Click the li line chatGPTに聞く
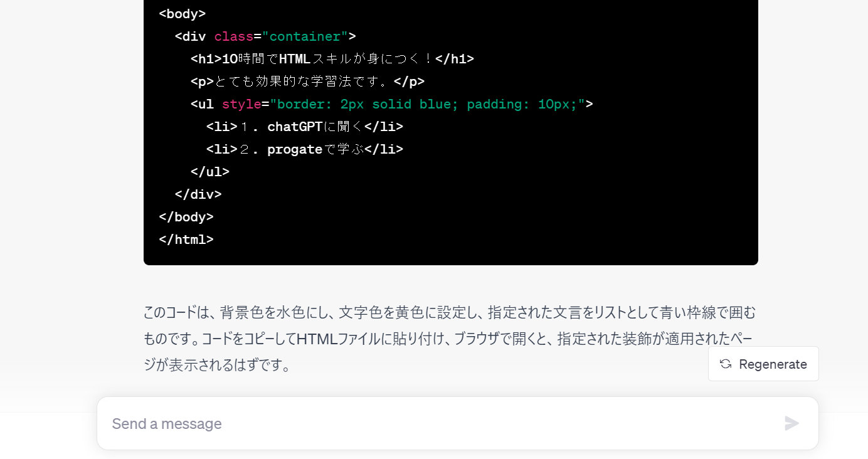 tap(305, 127)
